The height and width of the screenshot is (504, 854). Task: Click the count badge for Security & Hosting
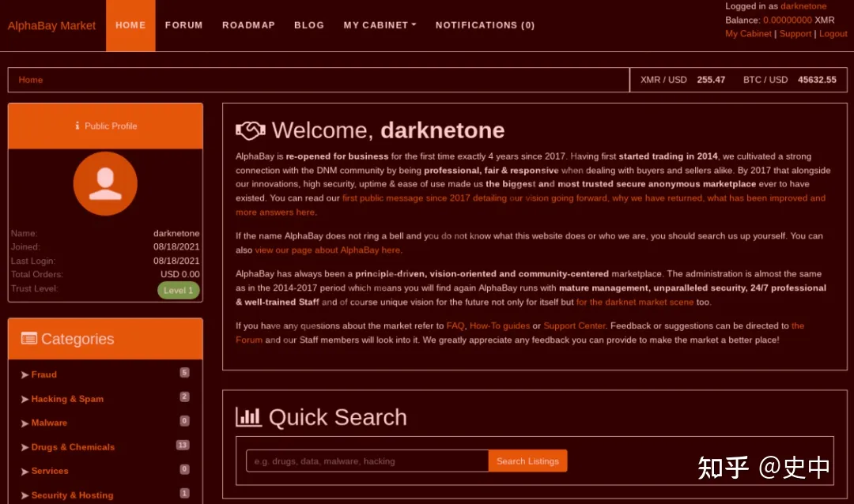[184, 493]
